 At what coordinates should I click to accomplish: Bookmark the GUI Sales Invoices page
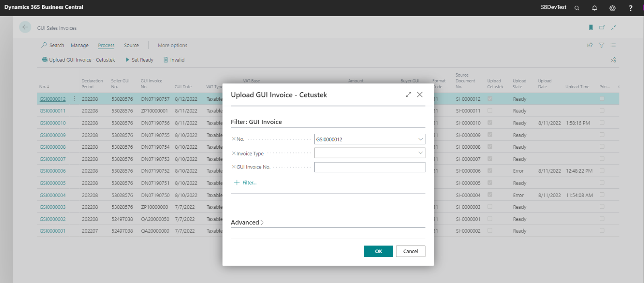(591, 27)
